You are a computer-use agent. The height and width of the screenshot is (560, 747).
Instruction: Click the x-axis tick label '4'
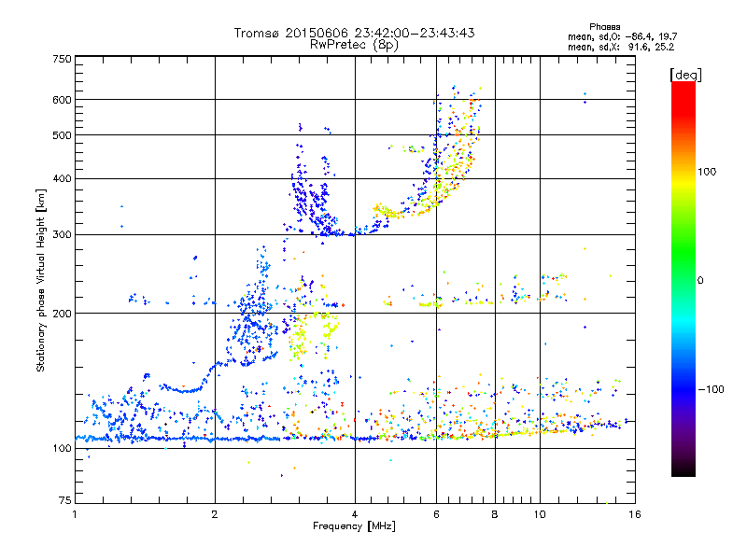[355, 514]
